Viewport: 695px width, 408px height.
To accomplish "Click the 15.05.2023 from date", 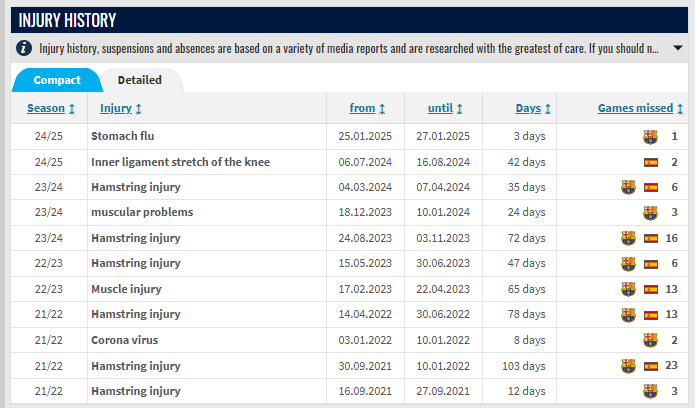I will pyautogui.click(x=365, y=263).
